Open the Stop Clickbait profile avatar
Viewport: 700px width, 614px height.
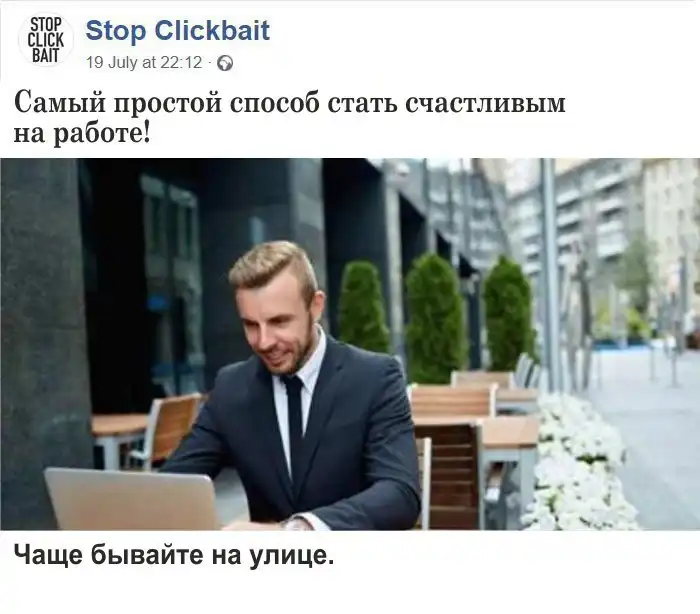click(x=46, y=40)
